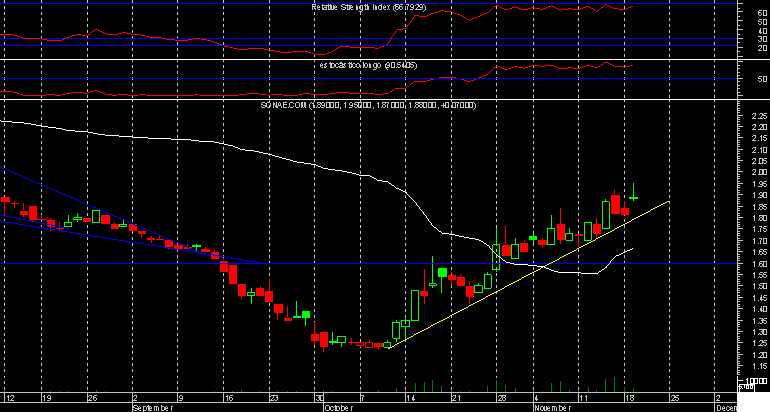770x412 pixels.
Task: Click the date label 12
Action: [x=10, y=398]
